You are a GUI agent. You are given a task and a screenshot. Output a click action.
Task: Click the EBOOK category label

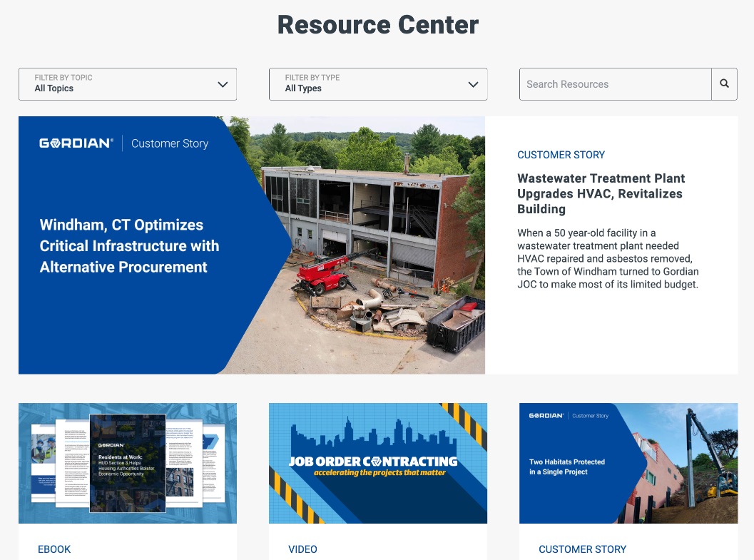tap(54, 549)
